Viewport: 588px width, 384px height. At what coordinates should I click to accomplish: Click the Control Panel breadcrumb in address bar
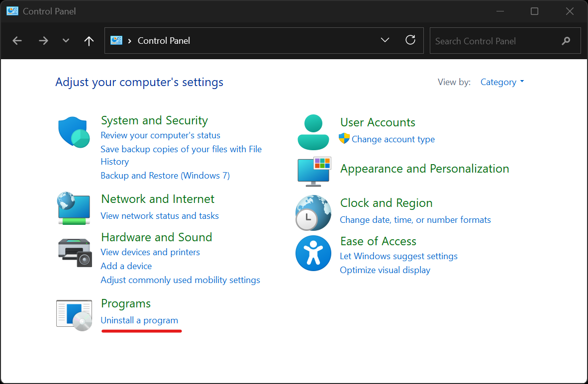coord(164,41)
